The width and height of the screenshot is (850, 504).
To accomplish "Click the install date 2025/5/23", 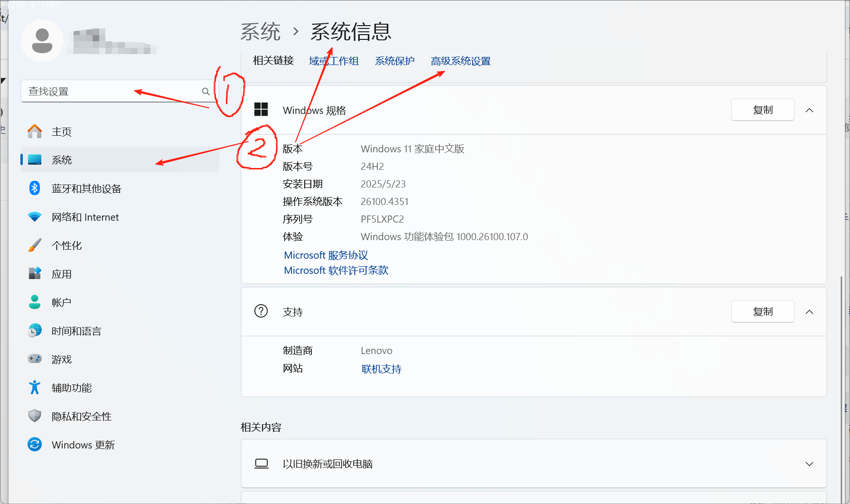I will (x=383, y=184).
